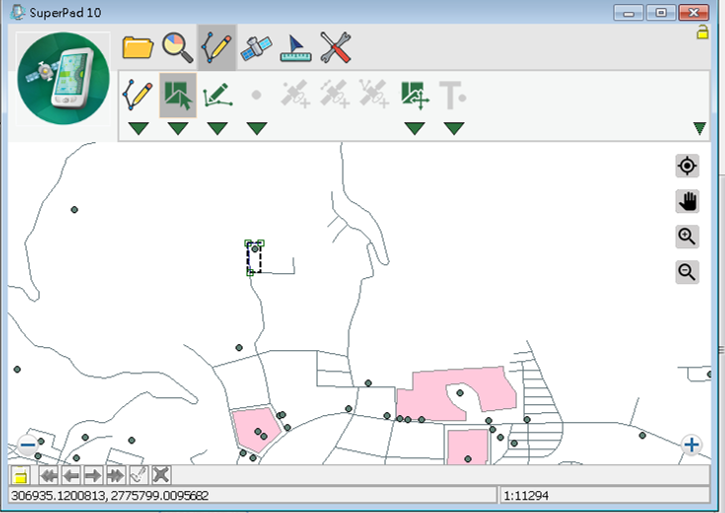Image resolution: width=725 pixels, height=513 pixels.
Task: Click the X clear selection button
Action: 160,475
